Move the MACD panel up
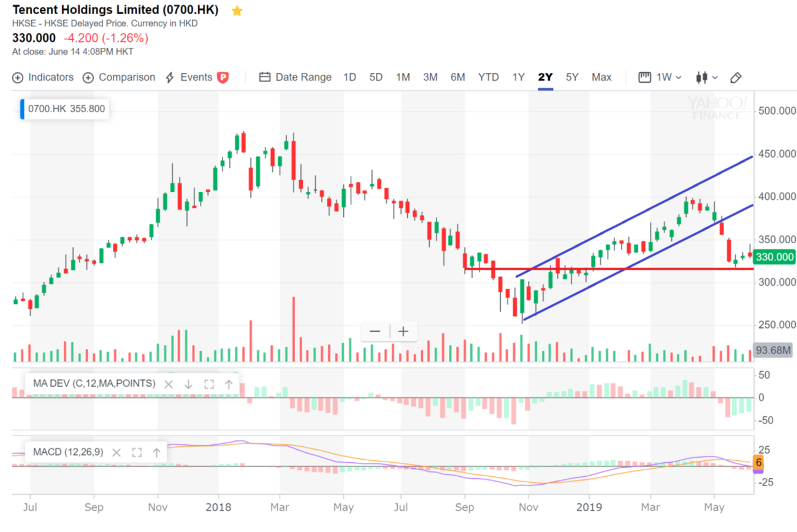Screen dimensions: 797x532 tap(156, 452)
